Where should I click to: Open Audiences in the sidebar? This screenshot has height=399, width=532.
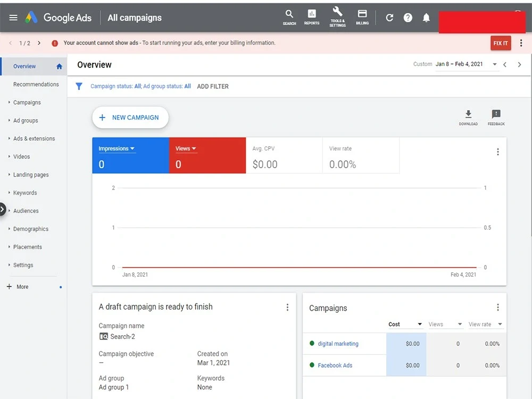coord(26,211)
